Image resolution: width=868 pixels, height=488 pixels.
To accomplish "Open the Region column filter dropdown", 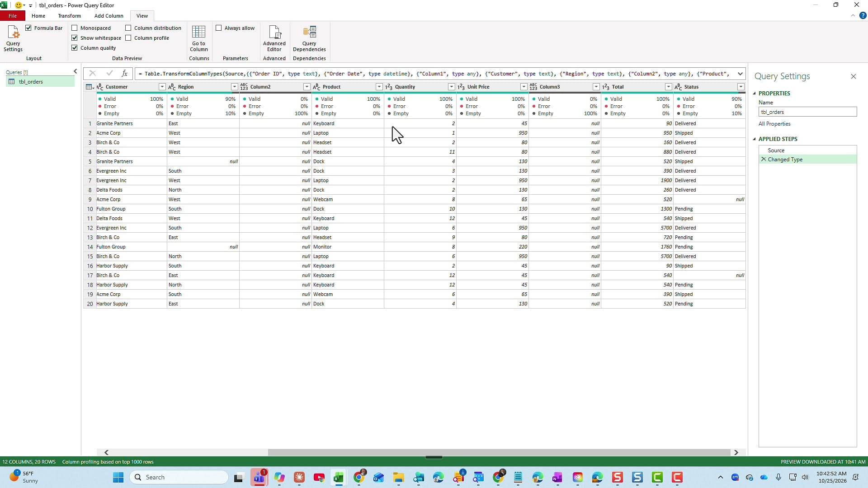I will pyautogui.click(x=234, y=87).
